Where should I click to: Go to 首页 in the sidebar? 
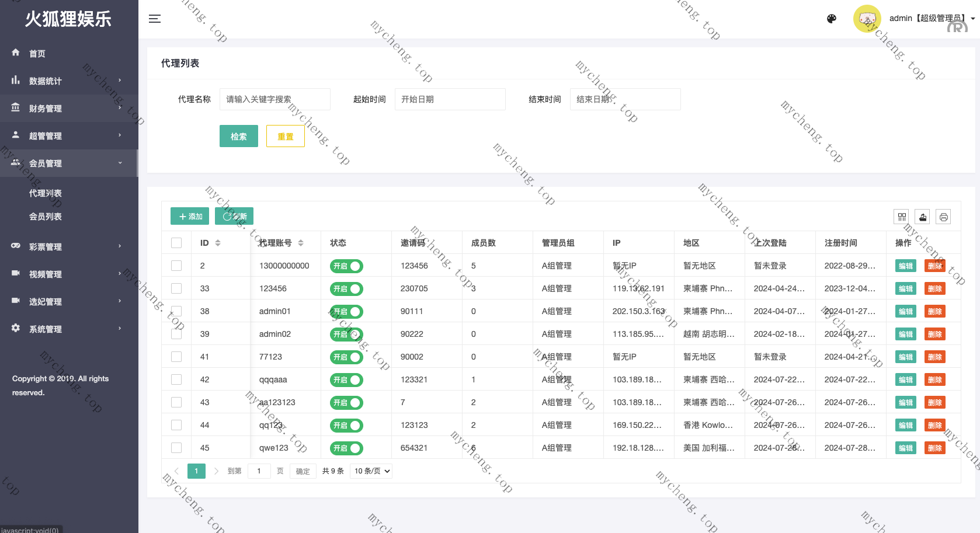[37, 54]
